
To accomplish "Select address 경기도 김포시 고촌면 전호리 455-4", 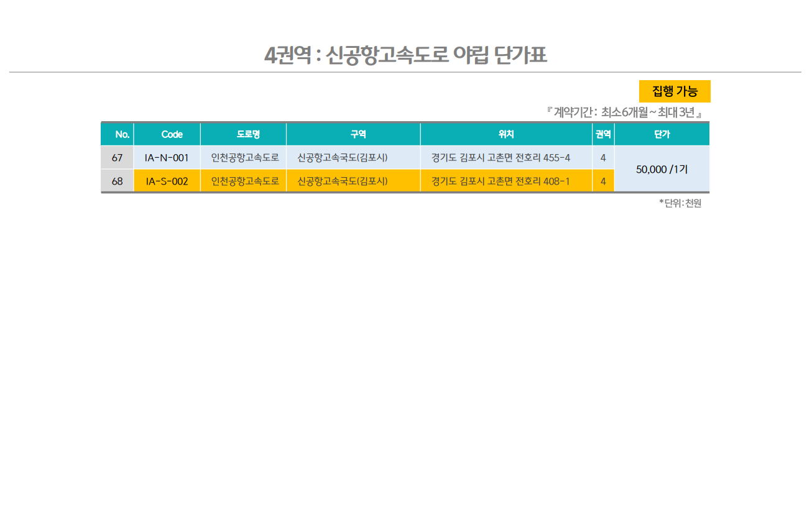I will [x=501, y=158].
